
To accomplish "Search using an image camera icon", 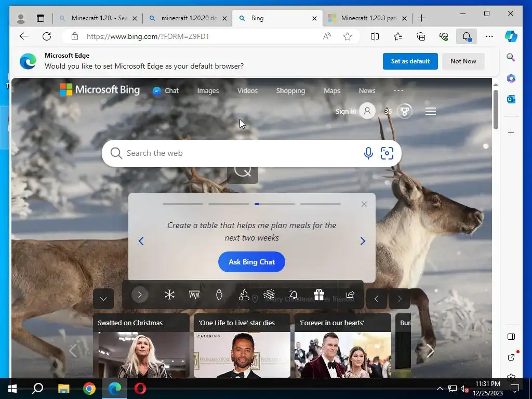I will click(x=387, y=153).
